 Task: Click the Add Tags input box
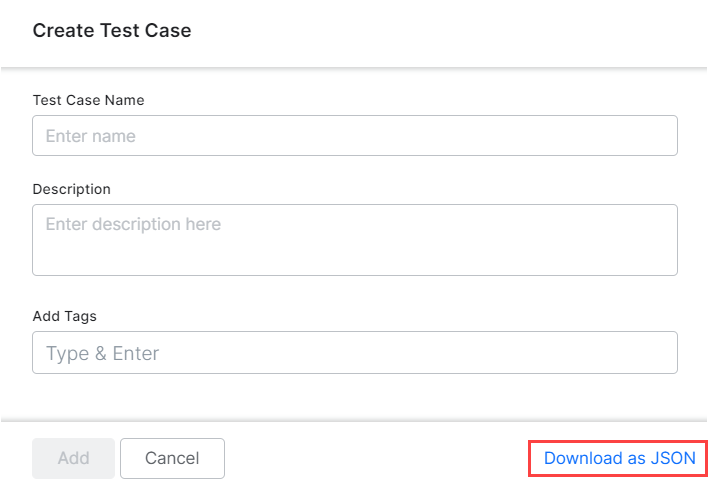[x=354, y=353]
